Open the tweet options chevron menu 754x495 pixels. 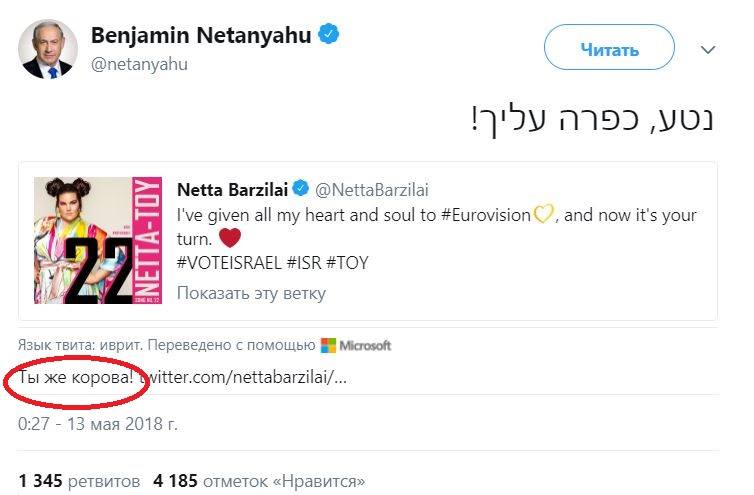click(708, 49)
